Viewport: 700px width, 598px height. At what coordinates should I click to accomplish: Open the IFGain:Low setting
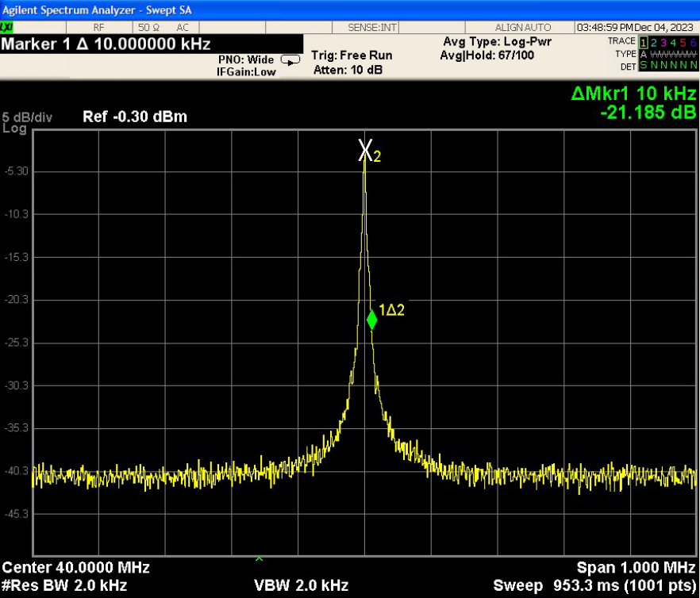click(x=246, y=72)
